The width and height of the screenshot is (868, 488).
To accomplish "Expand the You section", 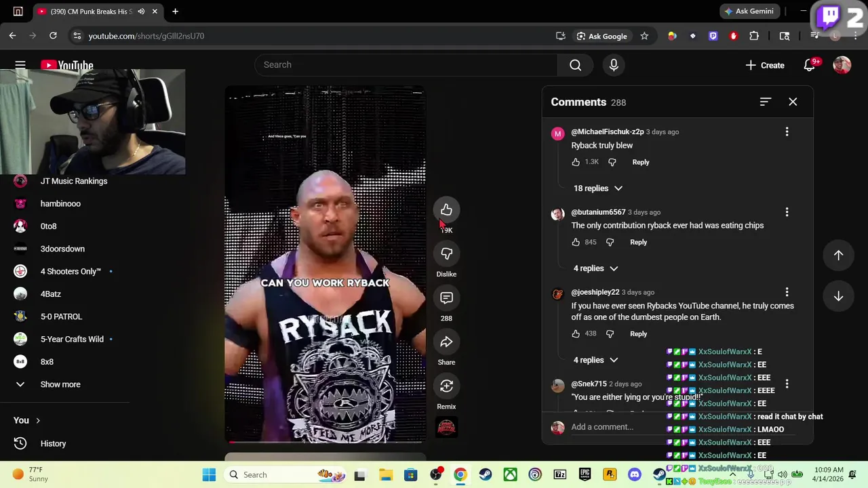I will point(27,420).
